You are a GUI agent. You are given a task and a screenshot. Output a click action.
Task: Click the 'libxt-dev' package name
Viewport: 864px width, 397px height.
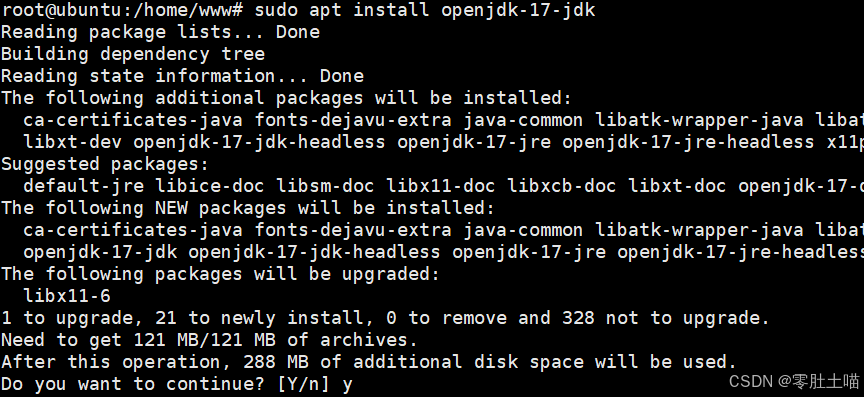click(72, 142)
